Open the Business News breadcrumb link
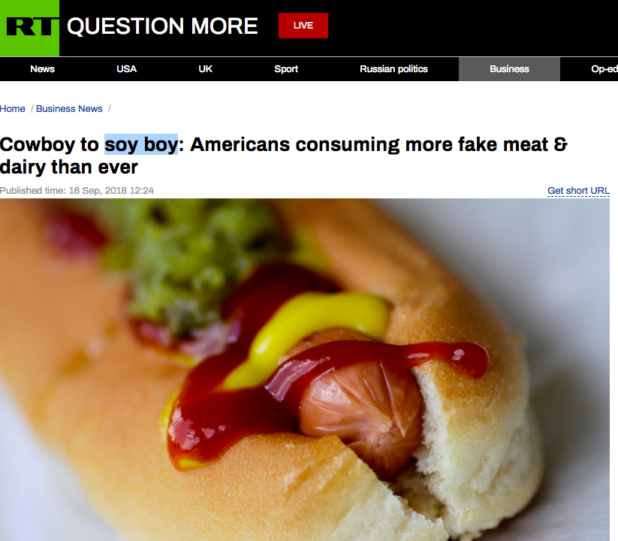The height and width of the screenshot is (541, 618). click(69, 109)
